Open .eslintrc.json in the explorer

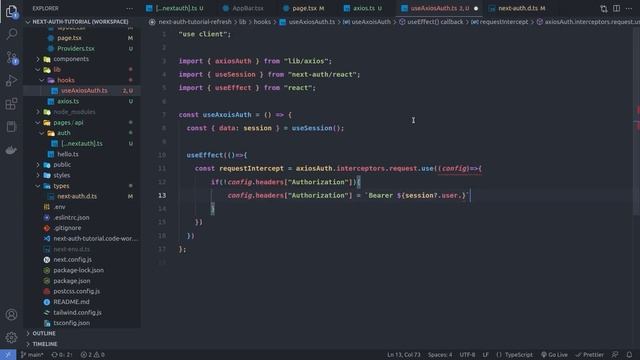(82, 218)
